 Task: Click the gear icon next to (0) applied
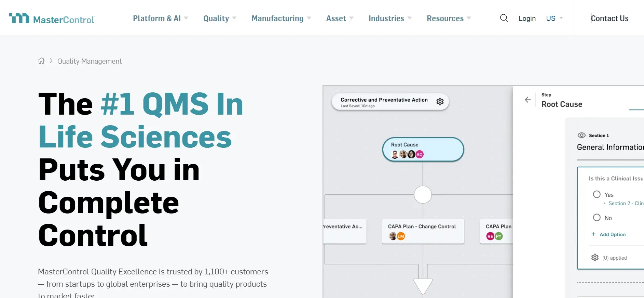[595, 258]
